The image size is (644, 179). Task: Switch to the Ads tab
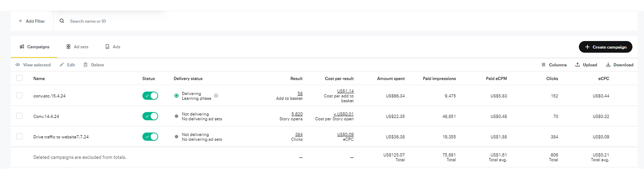coord(113,47)
